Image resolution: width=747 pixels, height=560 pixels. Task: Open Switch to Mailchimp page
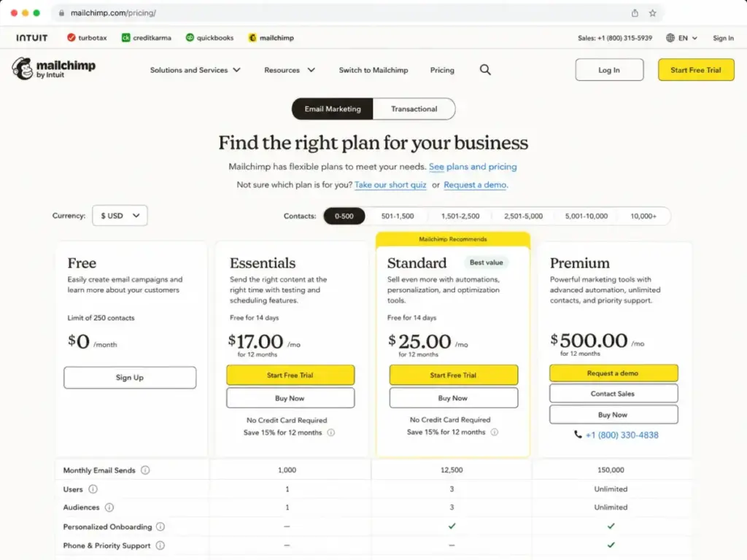pos(373,70)
